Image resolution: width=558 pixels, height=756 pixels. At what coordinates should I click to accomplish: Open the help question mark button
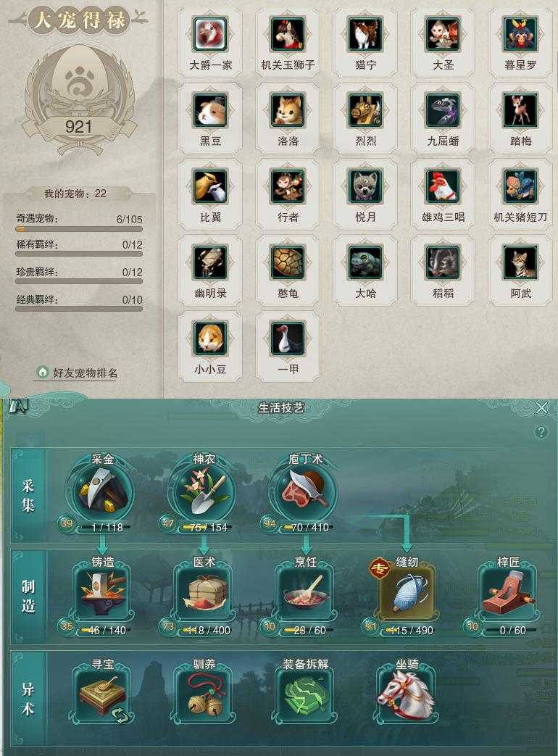pyautogui.click(x=541, y=431)
